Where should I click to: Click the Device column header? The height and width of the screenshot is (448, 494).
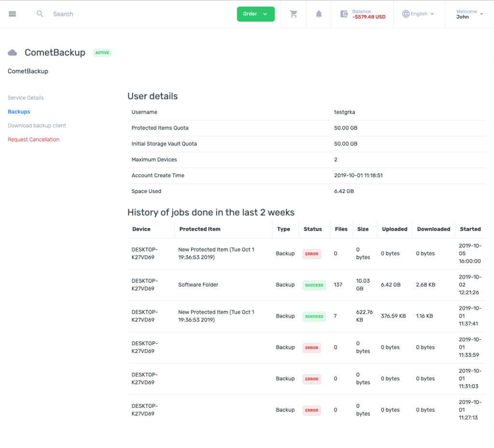tap(141, 229)
